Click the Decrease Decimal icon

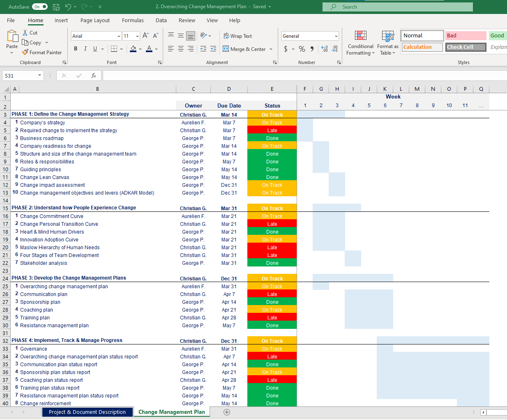point(335,49)
